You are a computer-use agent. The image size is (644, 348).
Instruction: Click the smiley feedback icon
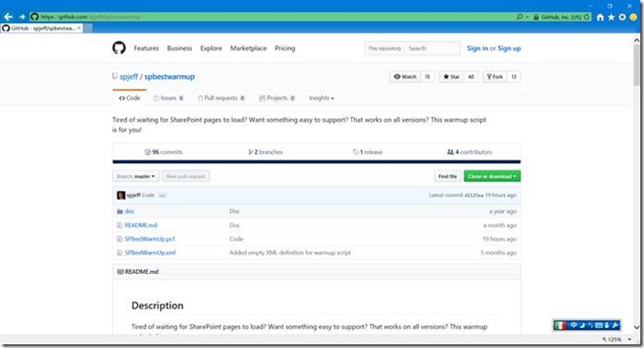pyautogui.click(x=634, y=16)
